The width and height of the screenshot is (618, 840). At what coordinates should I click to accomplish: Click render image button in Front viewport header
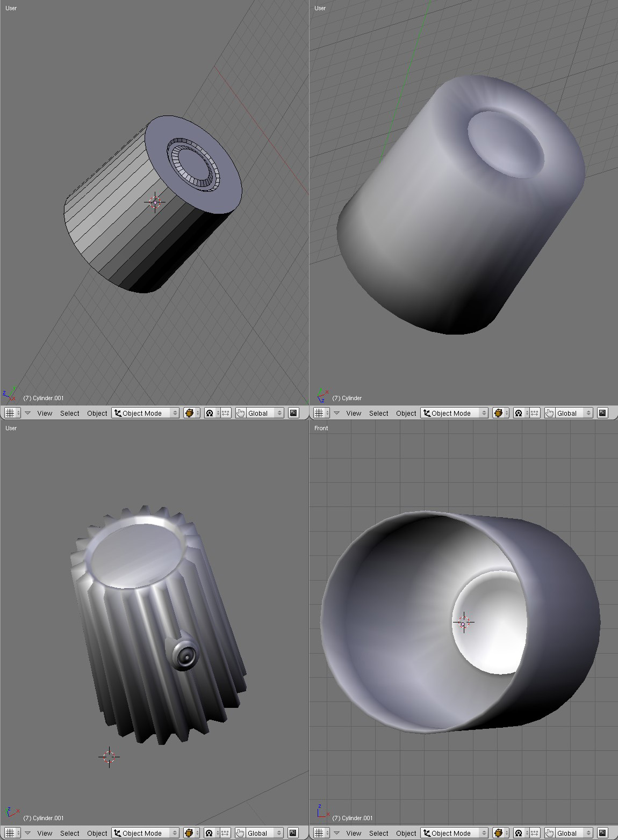tap(602, 833)
